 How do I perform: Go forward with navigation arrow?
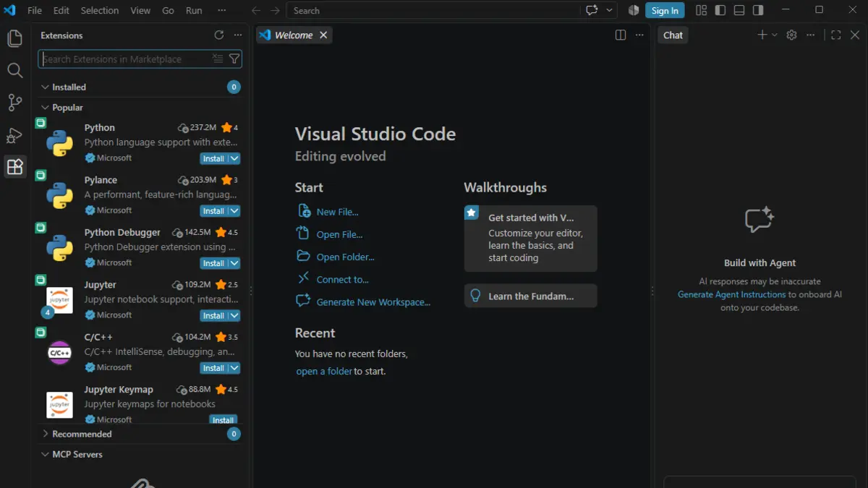point(275,10)
